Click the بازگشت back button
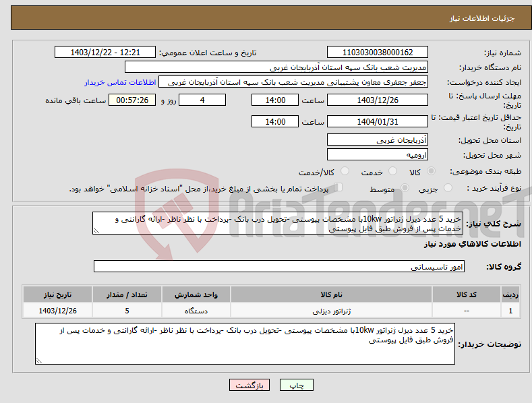Viewport: 532px width, 403px height. point(249,385)
